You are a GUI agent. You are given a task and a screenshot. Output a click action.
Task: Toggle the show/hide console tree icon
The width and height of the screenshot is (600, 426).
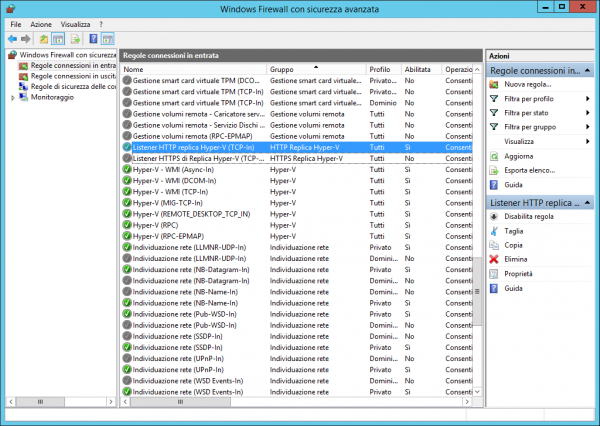click(x=58, y=39)
